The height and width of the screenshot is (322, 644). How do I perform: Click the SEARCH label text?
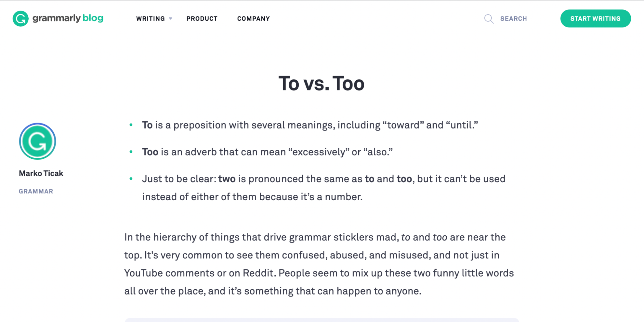(514, 19)
